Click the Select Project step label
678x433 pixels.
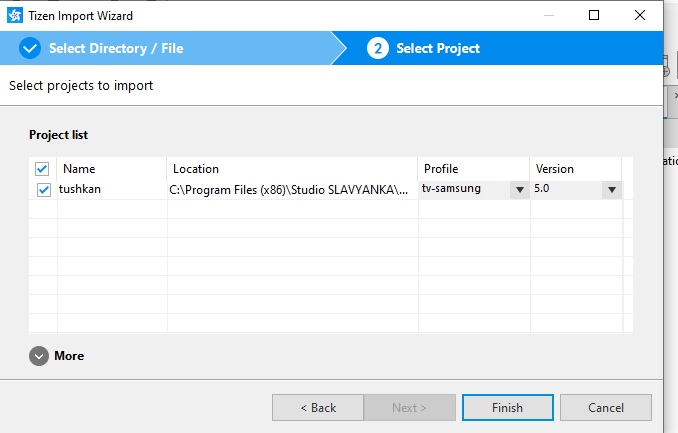pyautogui.click(x=438, y=48)
